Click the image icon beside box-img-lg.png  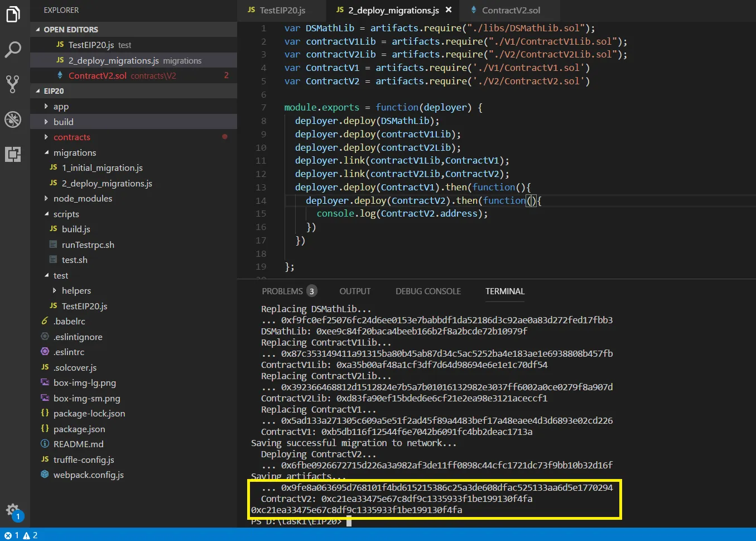(45, 382)
